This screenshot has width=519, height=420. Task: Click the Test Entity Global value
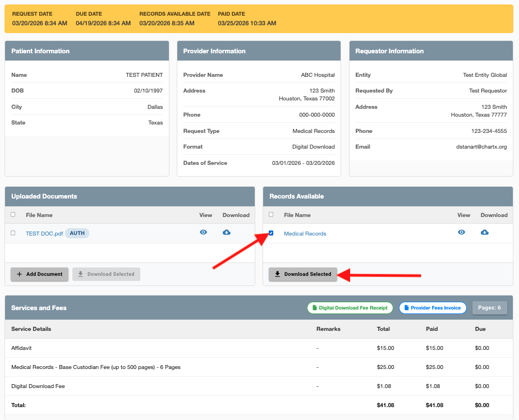tap(485, 75)
